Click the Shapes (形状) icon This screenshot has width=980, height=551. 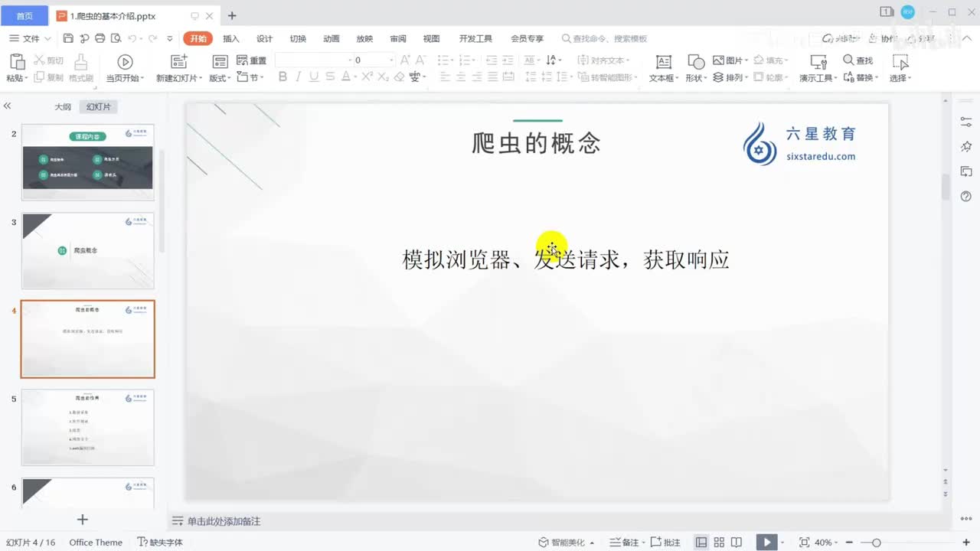[x=696, y=62]
